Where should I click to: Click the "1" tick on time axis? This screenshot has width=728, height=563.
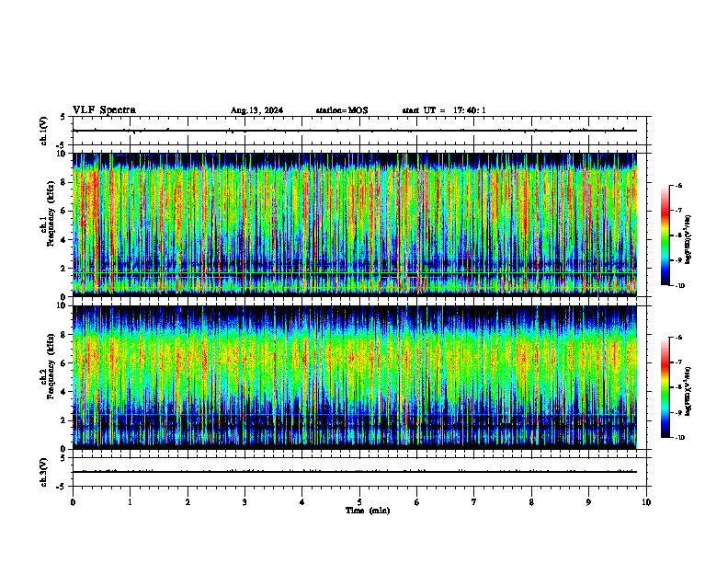(x=130, y=502)
